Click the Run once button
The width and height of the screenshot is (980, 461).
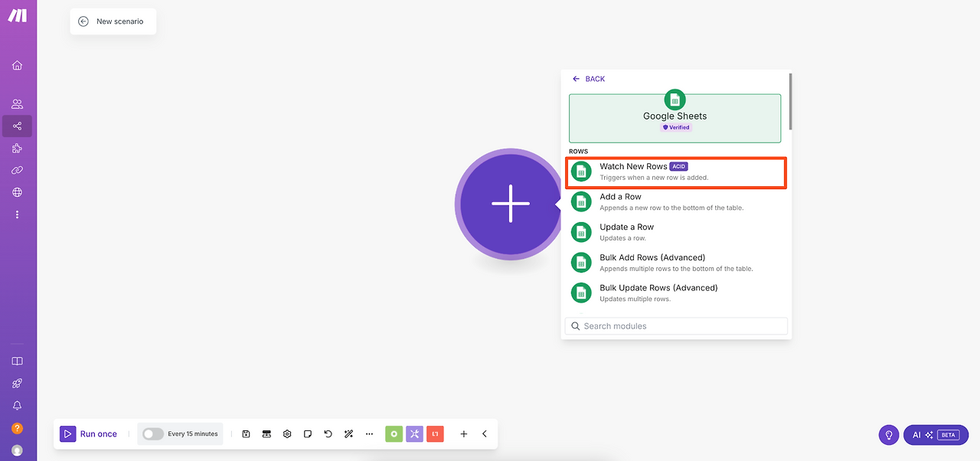90,434
